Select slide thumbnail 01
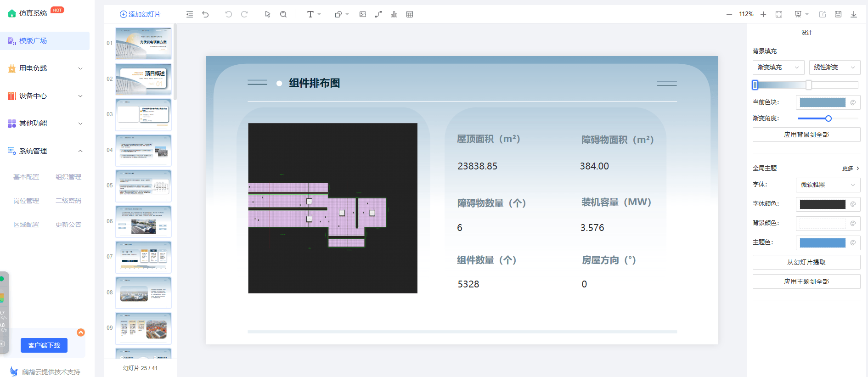Viewport: 868px width, 377px height. (143, 43)
